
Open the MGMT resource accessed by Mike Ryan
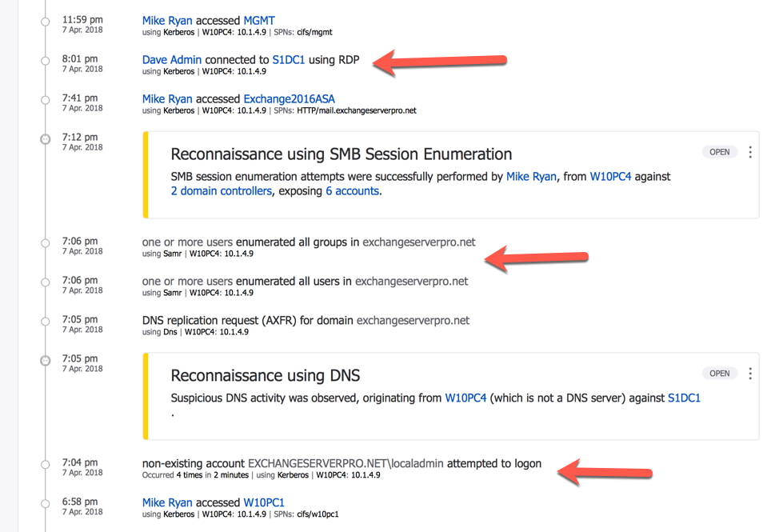click(x=258, y=20)
